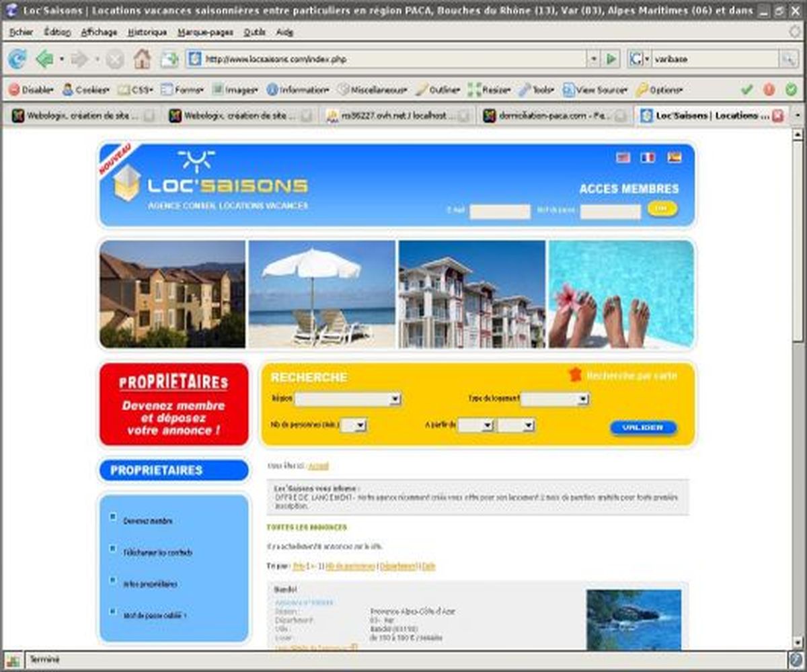Viewport: 807px width, 672px height.
Task: Open the second 'A partir de' dropdown
Action: tap(529, 425)
